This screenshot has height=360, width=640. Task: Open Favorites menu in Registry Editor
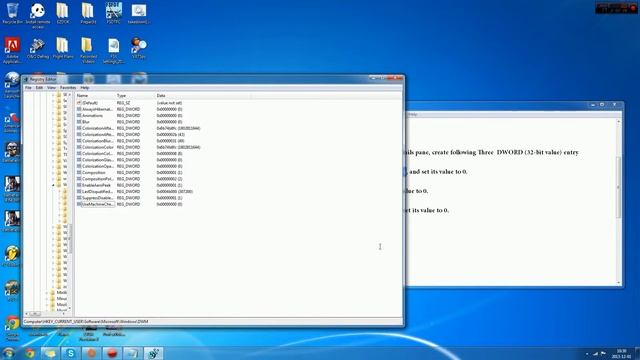click(x=68, y=88)
